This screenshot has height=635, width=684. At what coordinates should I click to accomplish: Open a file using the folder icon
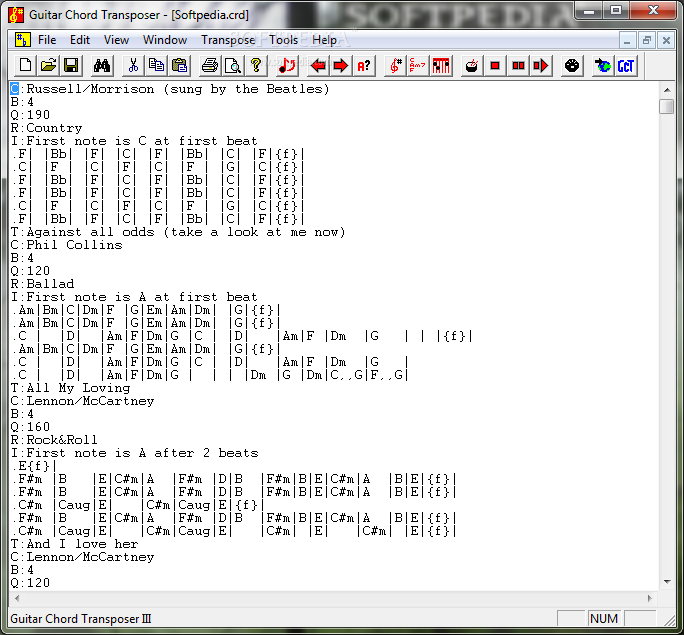tap(48, 66)
